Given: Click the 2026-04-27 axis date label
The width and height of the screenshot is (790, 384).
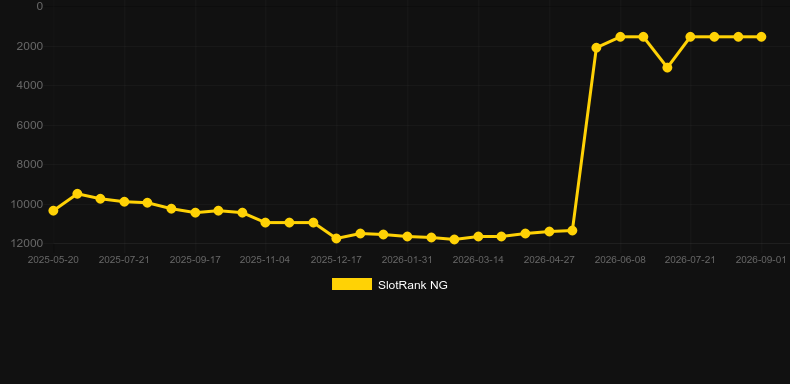Looking at the screenshot, I should (549, 260).
